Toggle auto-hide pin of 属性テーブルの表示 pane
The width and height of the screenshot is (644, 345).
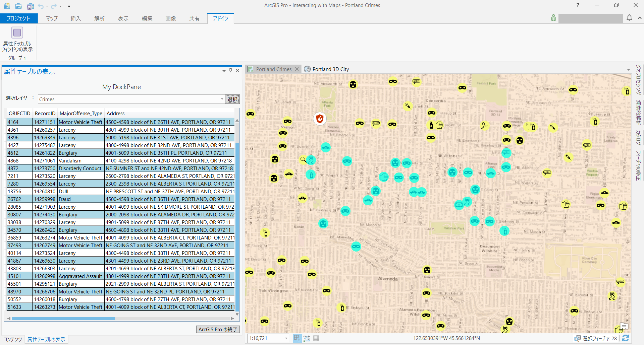point(230,70)
